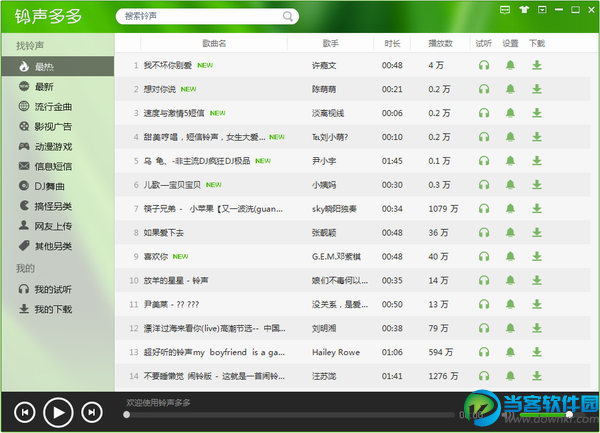Click the 歌手 column header
The width and height of the screenshot is (600, 433).
pos(331,43)
